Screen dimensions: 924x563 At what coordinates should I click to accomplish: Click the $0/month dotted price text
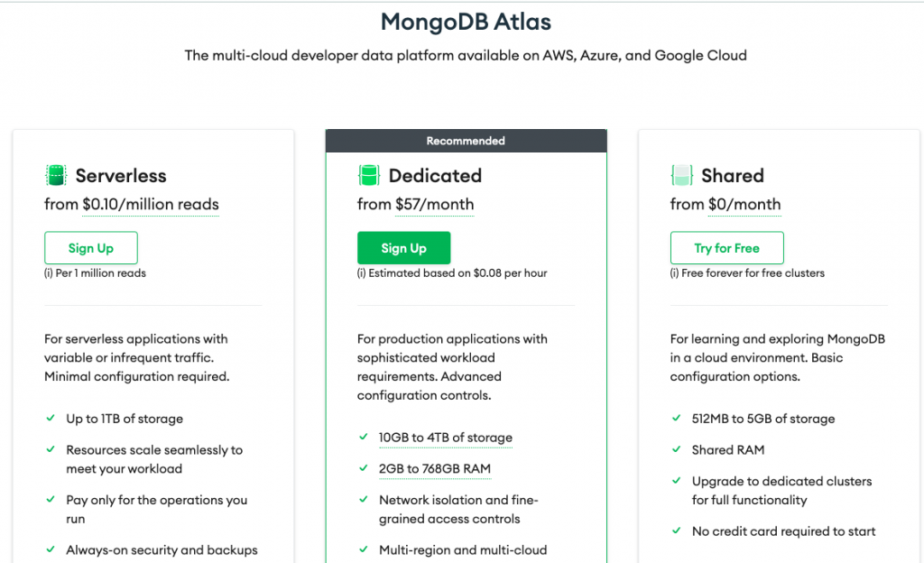tap(744, 204)
